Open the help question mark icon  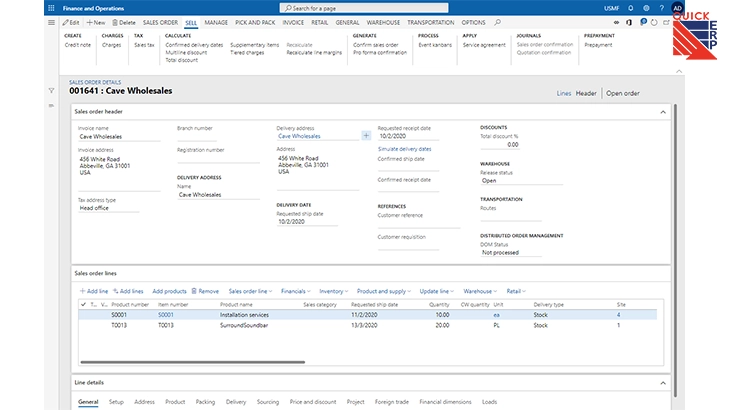point(662,8)
